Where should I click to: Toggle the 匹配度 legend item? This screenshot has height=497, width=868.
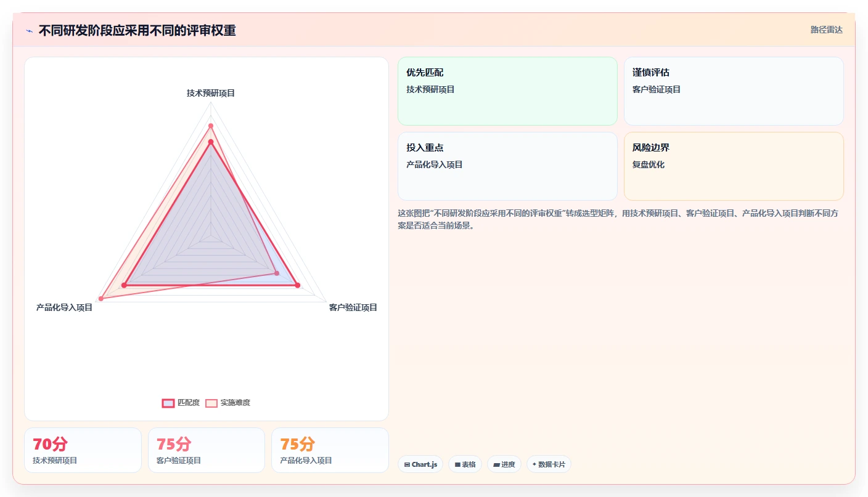181,403
